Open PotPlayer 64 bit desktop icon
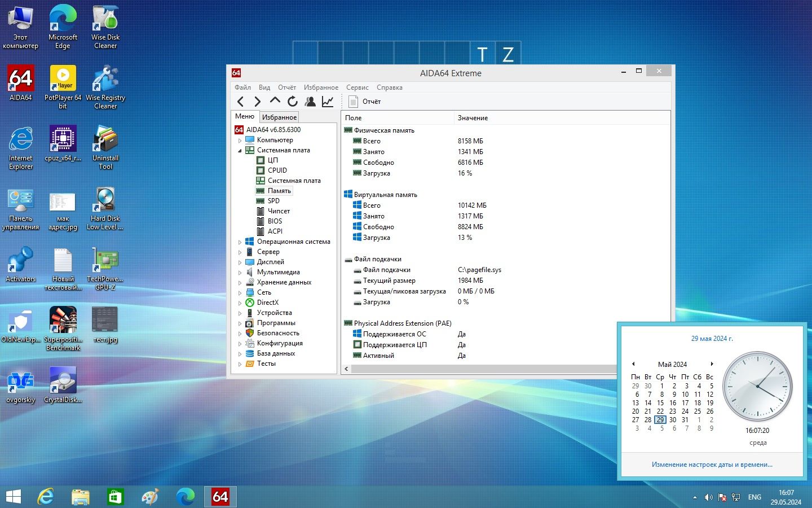Screen dimensions: 812x508 point(63,87)
